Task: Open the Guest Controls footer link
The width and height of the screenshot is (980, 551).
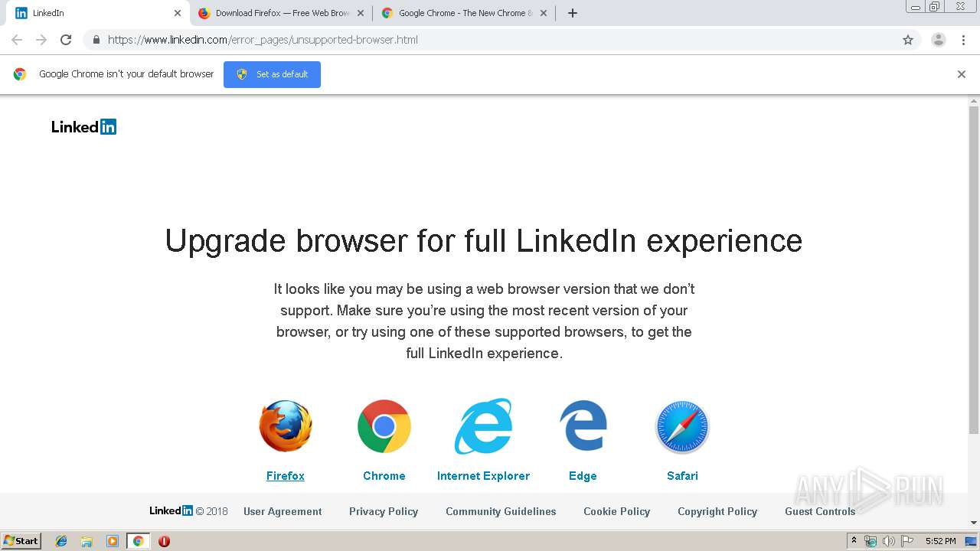Action: coord(820,511)
